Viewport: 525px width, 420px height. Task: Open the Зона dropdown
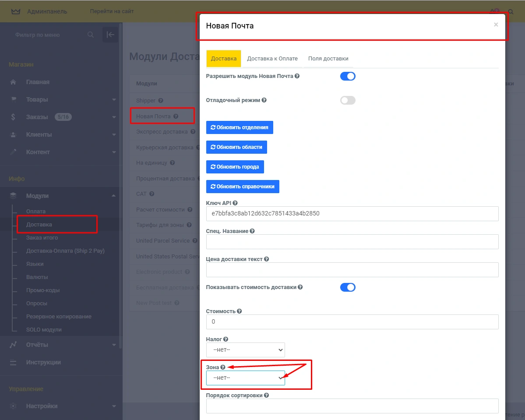pyautogui.click(x=245, y=378)
